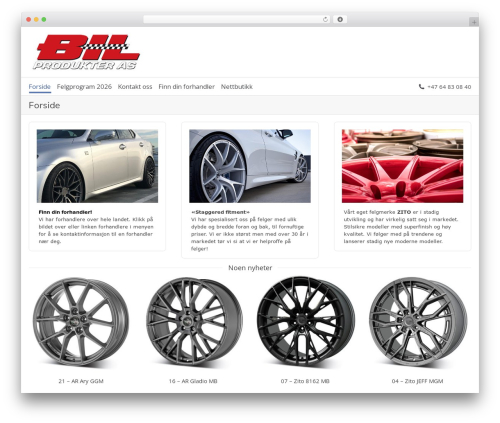This screenshot has width=500, height=423.
Task: Click the yellow minimize window dot
Action: click(x=36, y=19)
